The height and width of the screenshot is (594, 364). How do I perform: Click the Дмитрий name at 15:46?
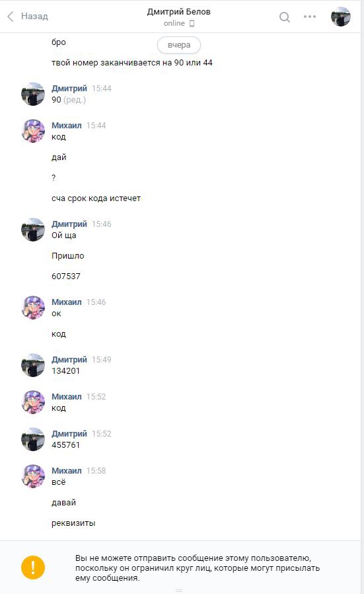click(69, 224)
